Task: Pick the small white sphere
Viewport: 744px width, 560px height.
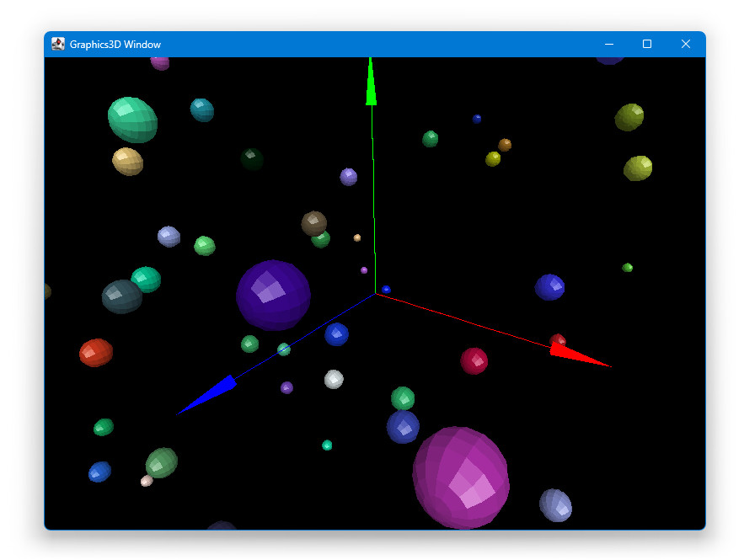Action: 334,379
